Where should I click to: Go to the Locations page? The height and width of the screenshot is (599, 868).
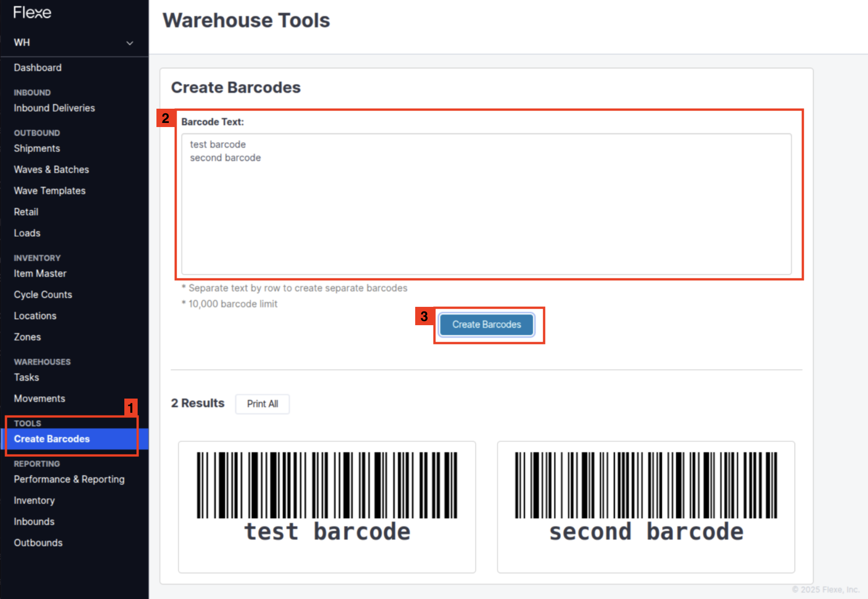click(35, 316)
